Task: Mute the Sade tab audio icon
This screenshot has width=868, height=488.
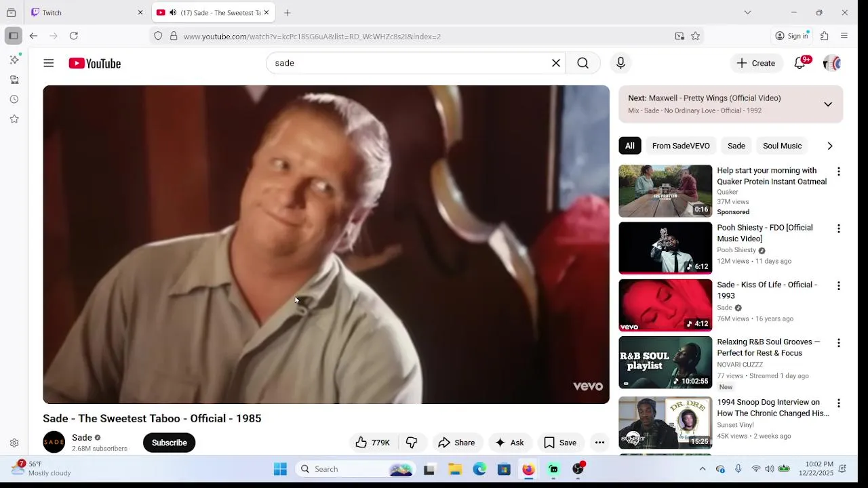Action: pyautogui.click(x=173, y=12)
